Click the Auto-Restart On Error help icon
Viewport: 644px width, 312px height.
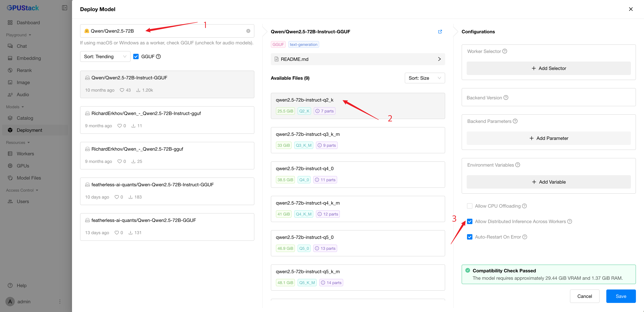[x=525, y=237]
